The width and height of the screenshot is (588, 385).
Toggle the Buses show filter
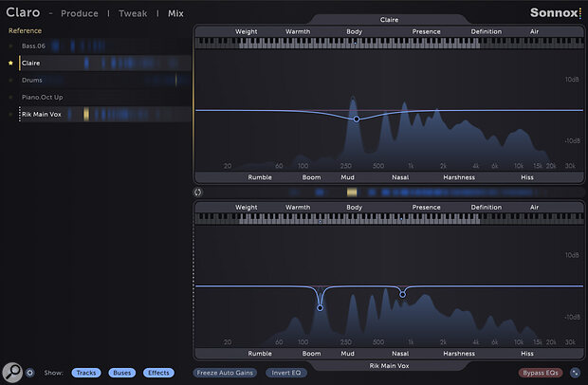122,373
